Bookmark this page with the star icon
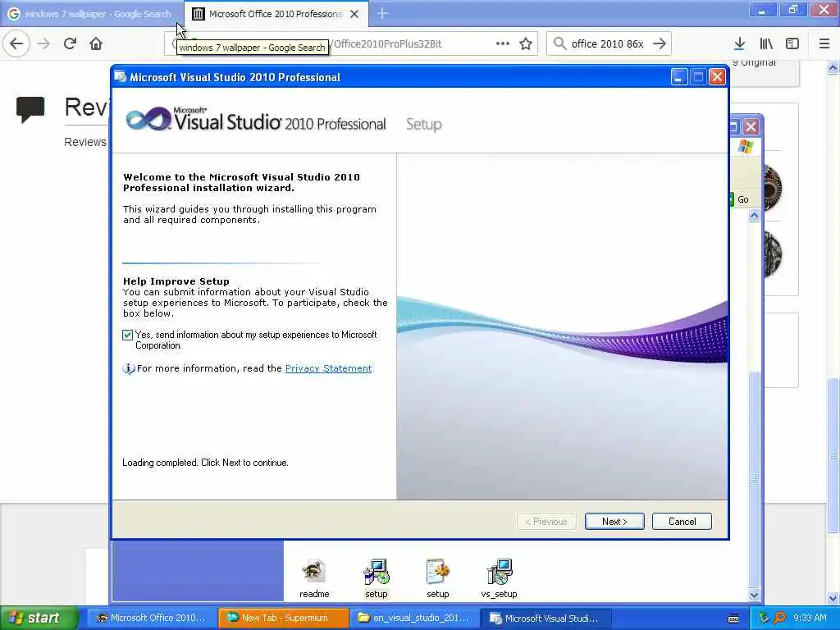 (x=526, y=43)
